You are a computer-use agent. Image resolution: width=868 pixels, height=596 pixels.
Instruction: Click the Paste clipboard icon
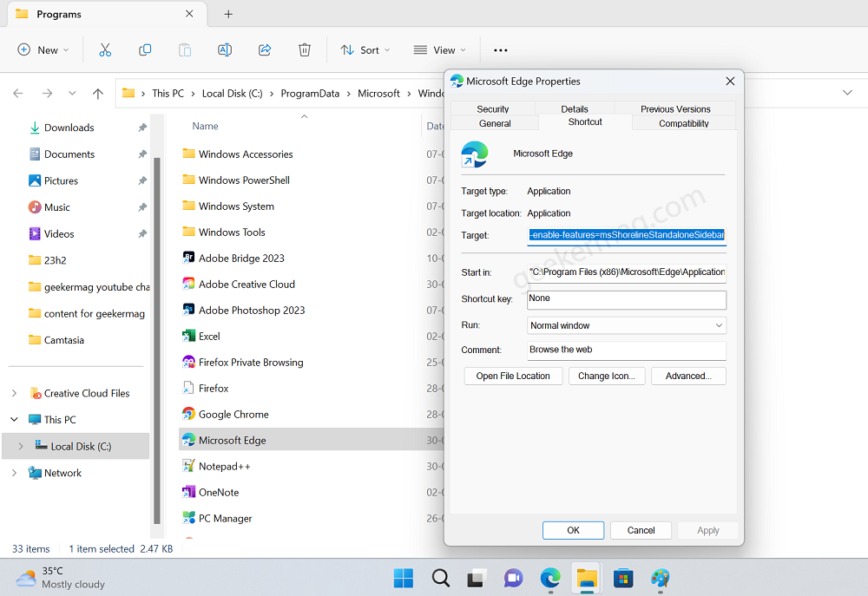pos(185,49)
